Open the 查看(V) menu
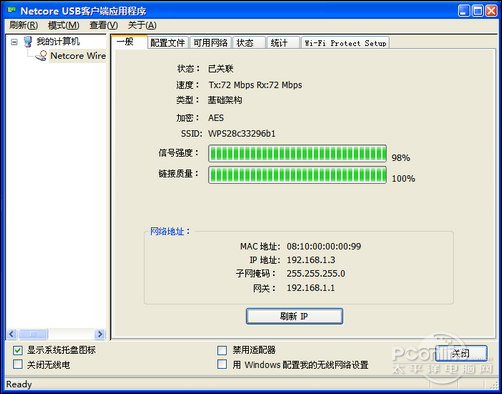 pos(104,25)
